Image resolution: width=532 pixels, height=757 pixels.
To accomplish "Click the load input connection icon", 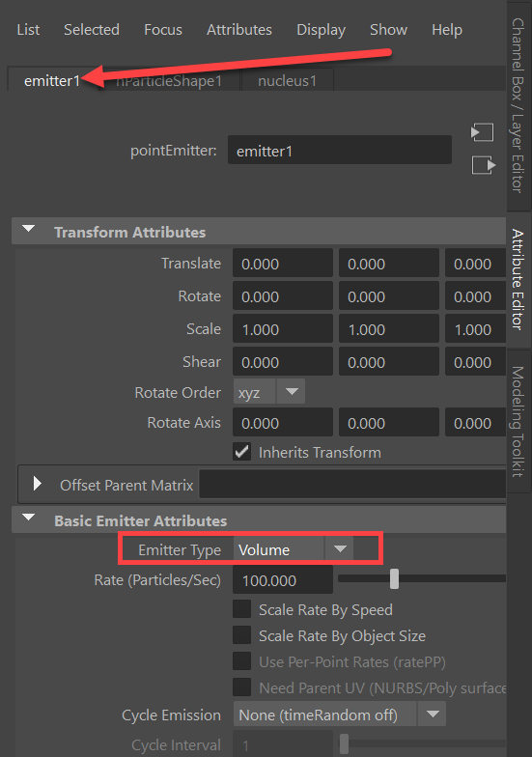I will [483, 131].
